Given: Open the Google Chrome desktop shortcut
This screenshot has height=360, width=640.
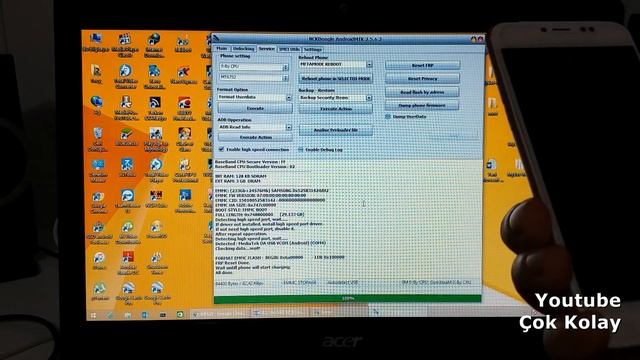Looking at the screenshot, I should pyautogui.click(x=99, y=196).
